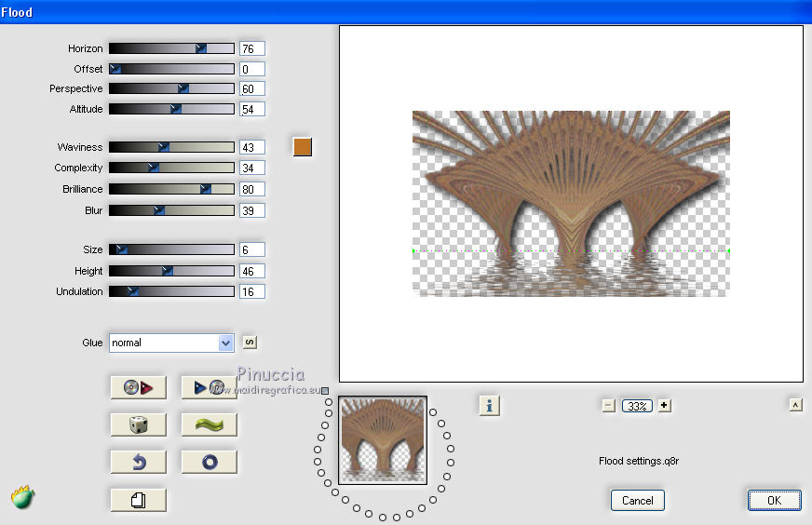Click the Flaming Pear logo icon

click(x=23, y=497)
